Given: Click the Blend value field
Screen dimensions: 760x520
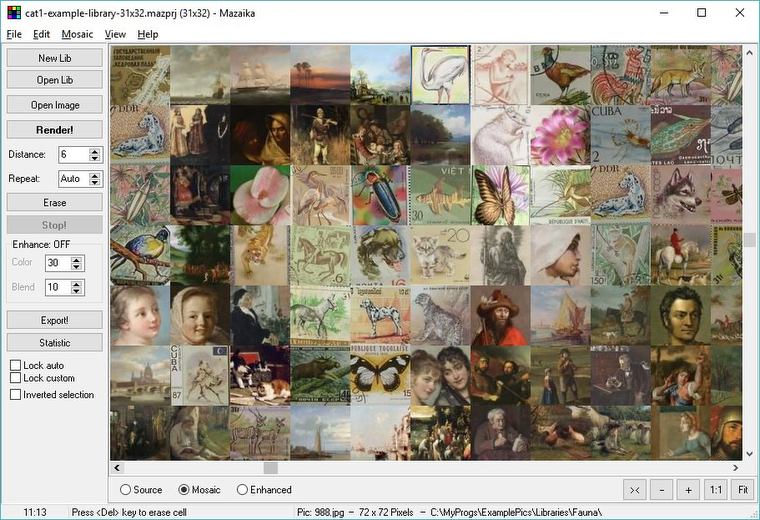Looking at the screenshot, I should click(58, 287).
